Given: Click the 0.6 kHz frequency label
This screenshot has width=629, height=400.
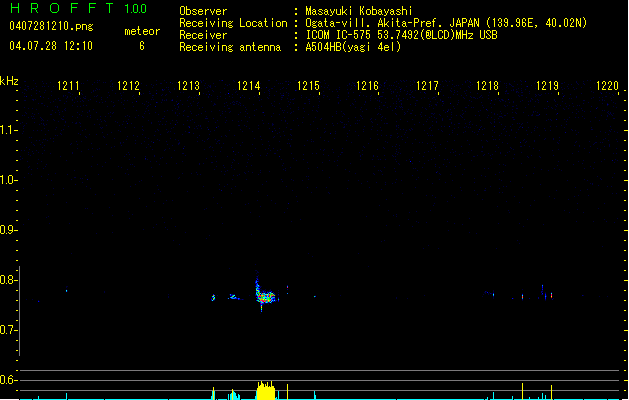Looking at the screenshot, I should point(8,380).
